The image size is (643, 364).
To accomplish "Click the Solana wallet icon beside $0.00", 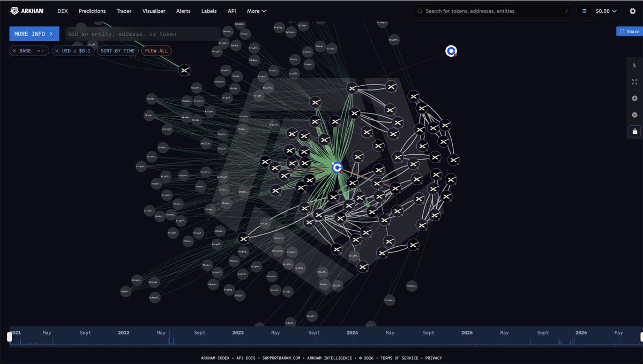I will pos(585,11).
